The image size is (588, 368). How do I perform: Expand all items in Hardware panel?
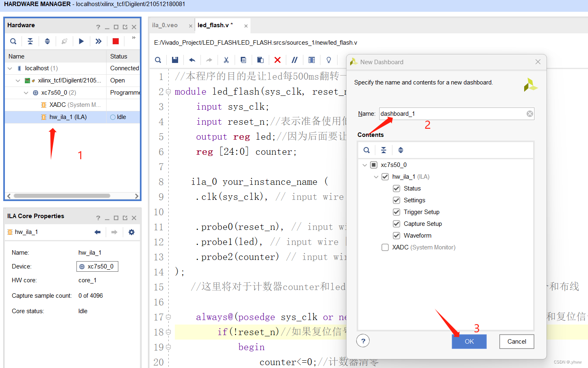(x=47, y=41)
